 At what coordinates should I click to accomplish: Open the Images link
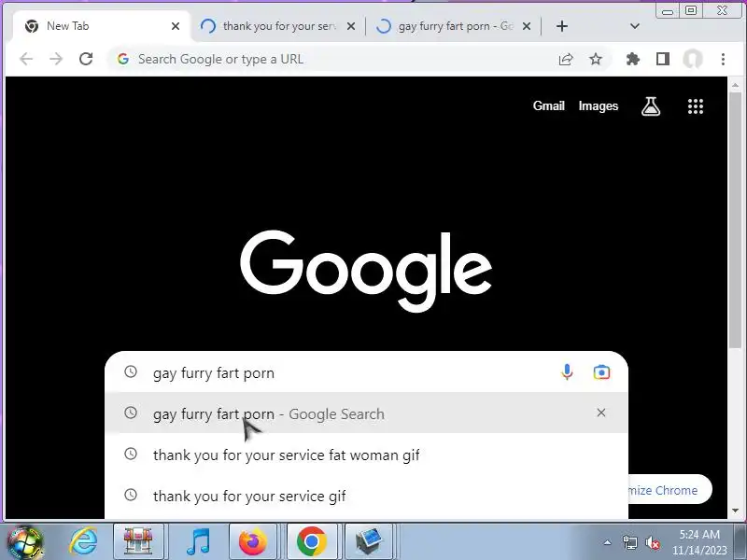(x=599, y=105)
